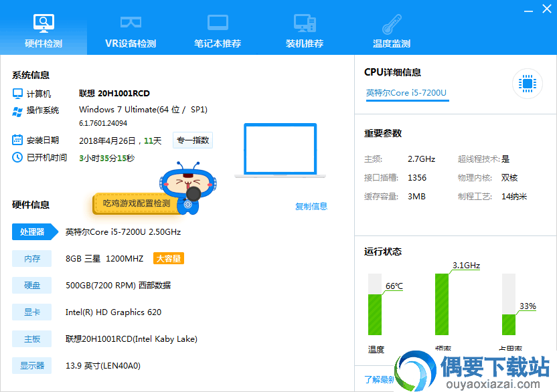
Task: Click the memory text 8GB 三星 1200MHZ
Action: (104, 258)
